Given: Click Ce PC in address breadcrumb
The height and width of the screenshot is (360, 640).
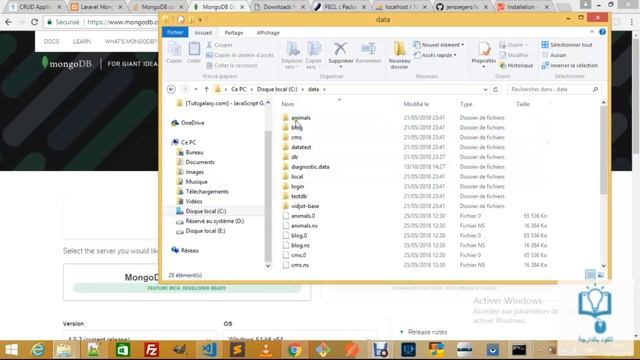Looking at the screenshot, I should [x=239, y=89].
